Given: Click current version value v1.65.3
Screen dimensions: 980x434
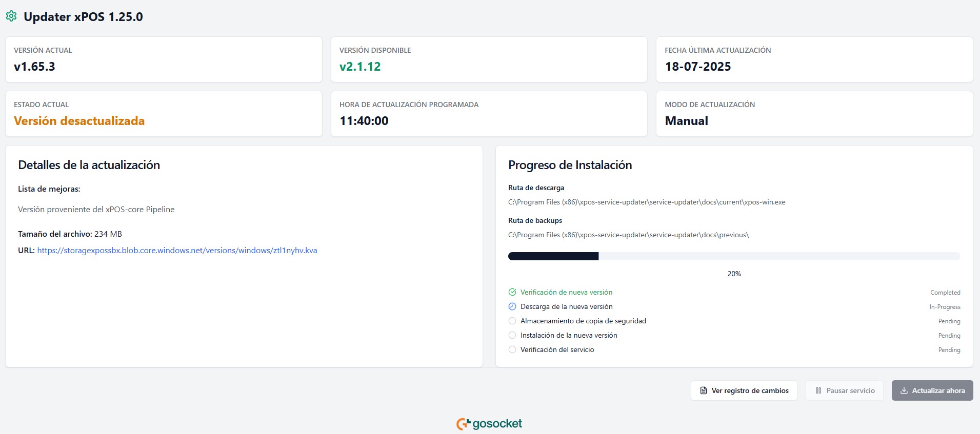Looking at the screenshot, I should pos(34,67).
